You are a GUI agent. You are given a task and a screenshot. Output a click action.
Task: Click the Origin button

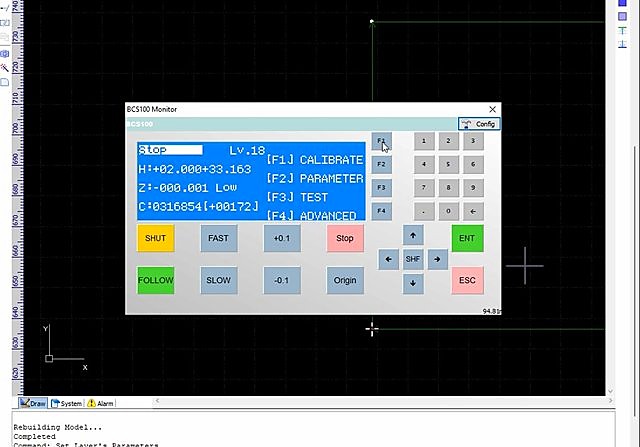coord(345,280)
